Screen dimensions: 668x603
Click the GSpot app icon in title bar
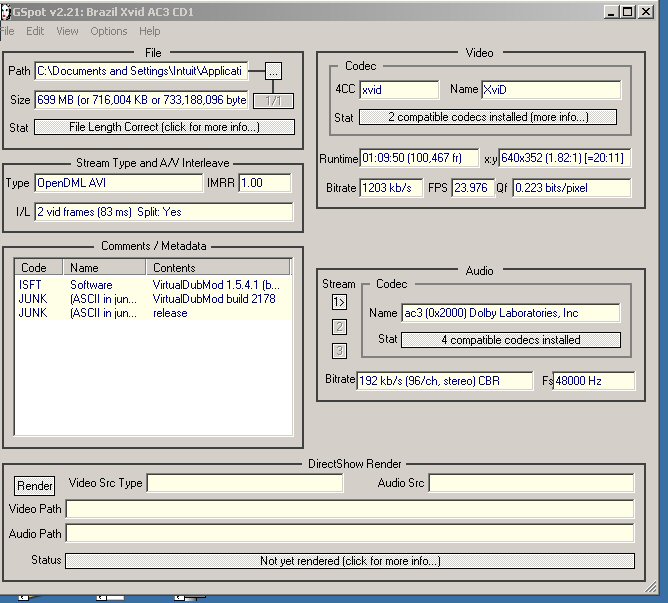pyautogui.click(x=5, y=12)
